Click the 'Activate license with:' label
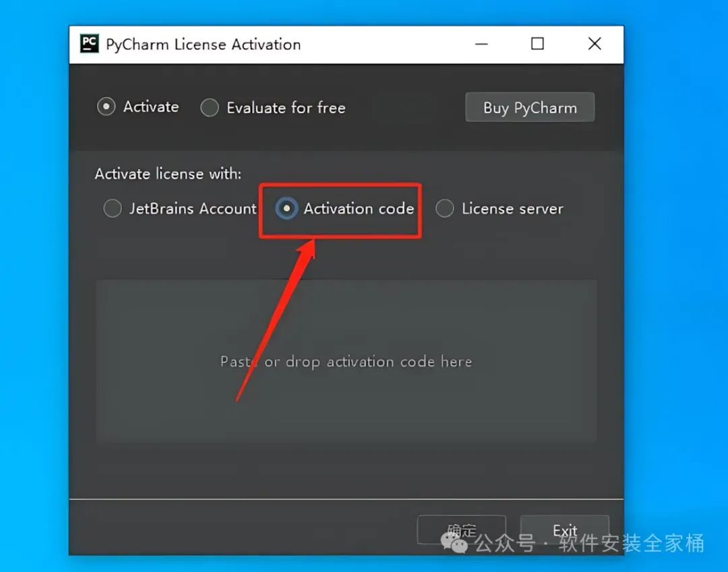Screen dimensions: 728x572 pos(168,174)
